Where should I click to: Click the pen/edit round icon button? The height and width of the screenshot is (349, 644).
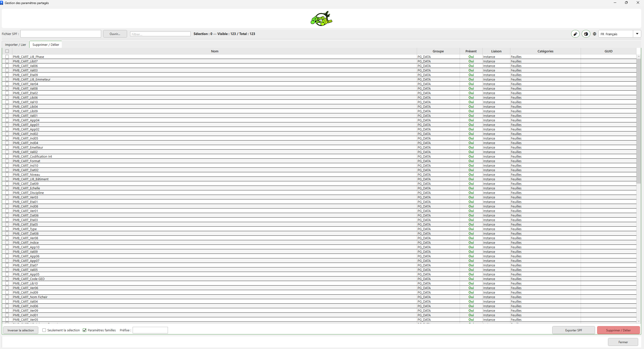tap(575, 34)
